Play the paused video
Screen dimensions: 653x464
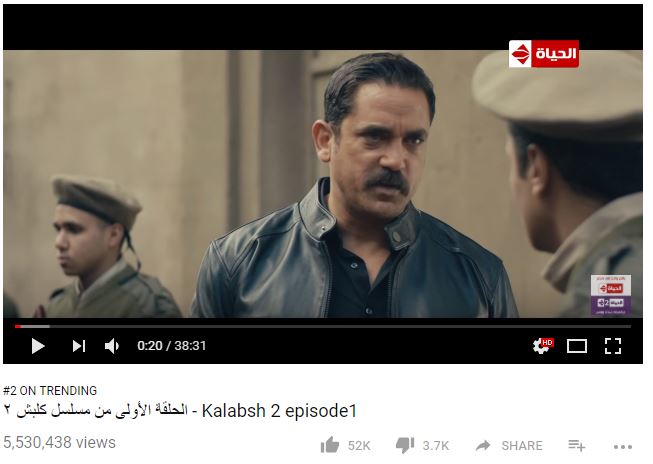coord(37,346)
